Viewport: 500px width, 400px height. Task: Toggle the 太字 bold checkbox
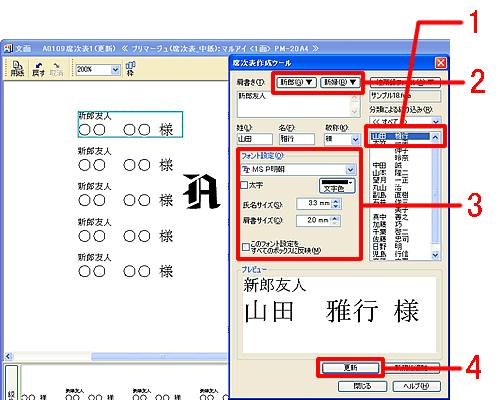coord(244,185)
